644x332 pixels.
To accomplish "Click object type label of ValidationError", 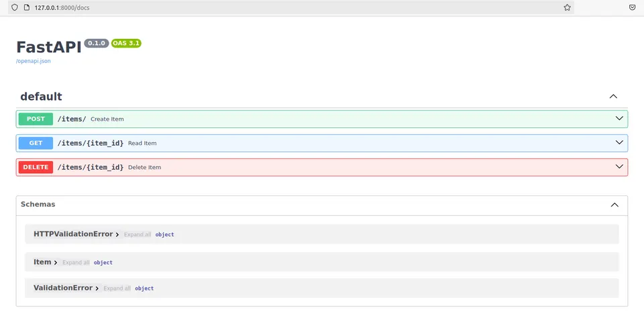I will tap(144, 288).
